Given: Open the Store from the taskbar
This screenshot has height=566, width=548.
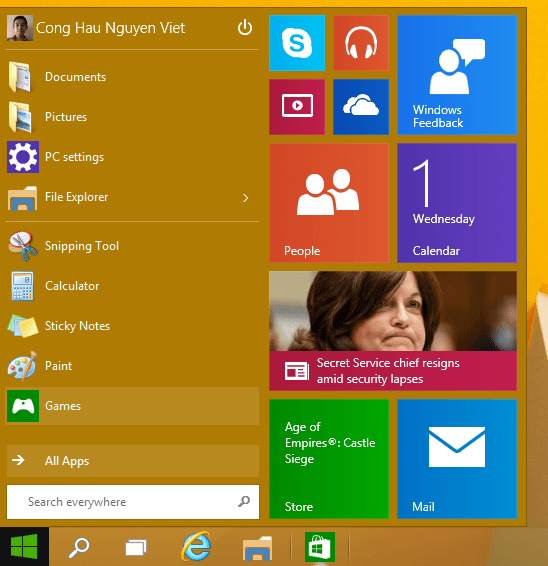Looking at the screenshot, I should pos(320,547).
